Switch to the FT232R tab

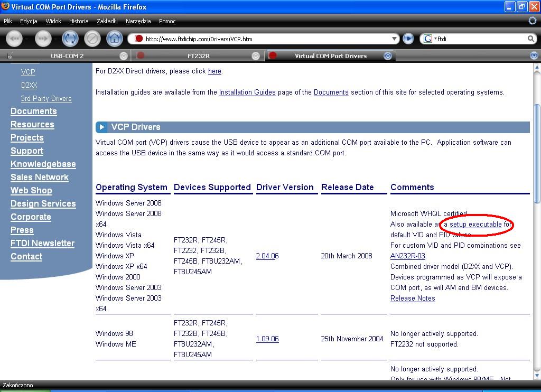[199, 56]
